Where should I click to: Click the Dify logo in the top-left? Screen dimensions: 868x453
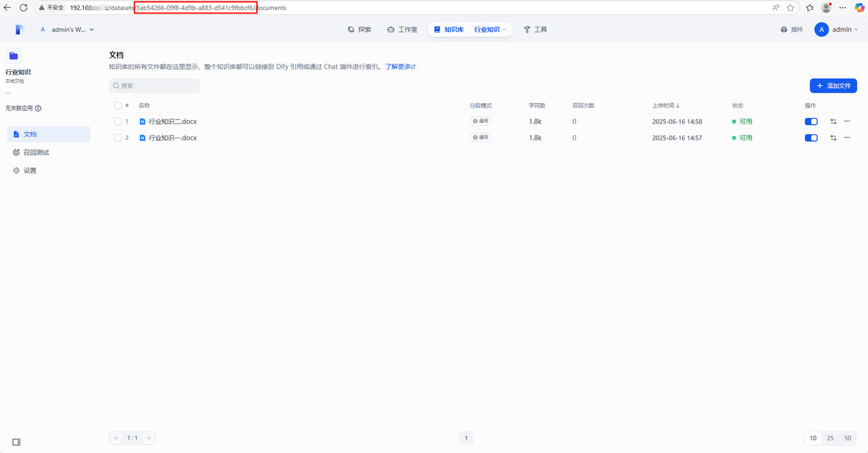click(x=20, y=29)
